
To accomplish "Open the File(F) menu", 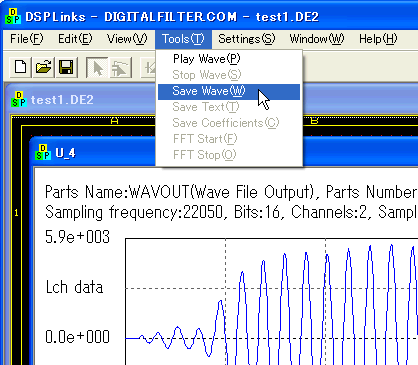I will point(27,39).
